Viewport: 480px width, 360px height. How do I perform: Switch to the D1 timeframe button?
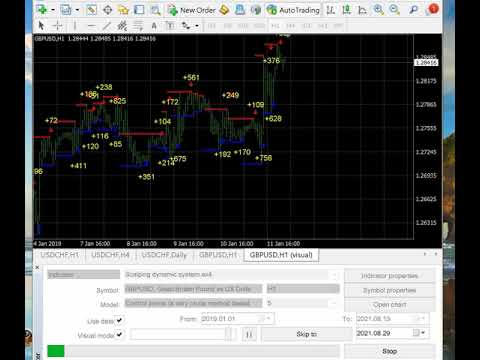[307, 26]
